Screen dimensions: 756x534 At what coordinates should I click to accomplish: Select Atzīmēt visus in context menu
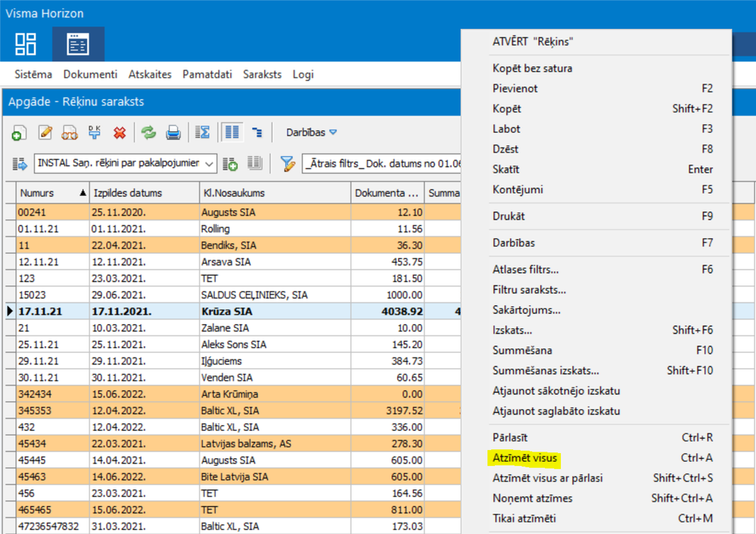[x=524, y=457]
